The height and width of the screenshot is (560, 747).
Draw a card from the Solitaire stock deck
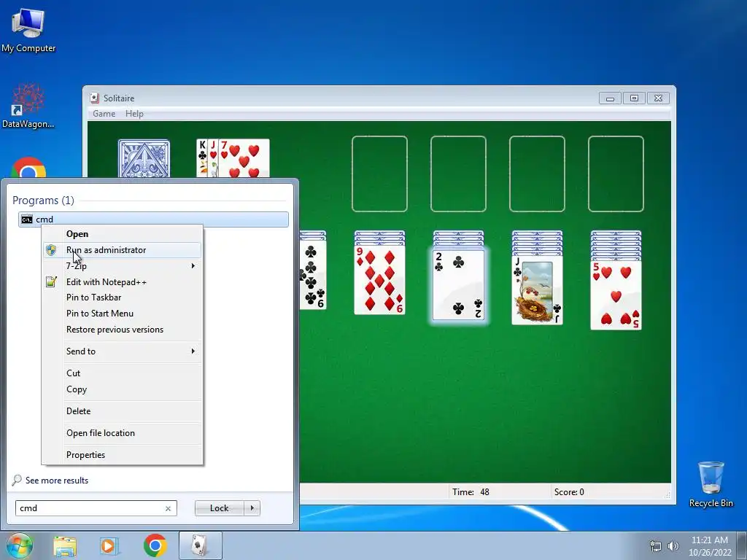pos(144,158)
